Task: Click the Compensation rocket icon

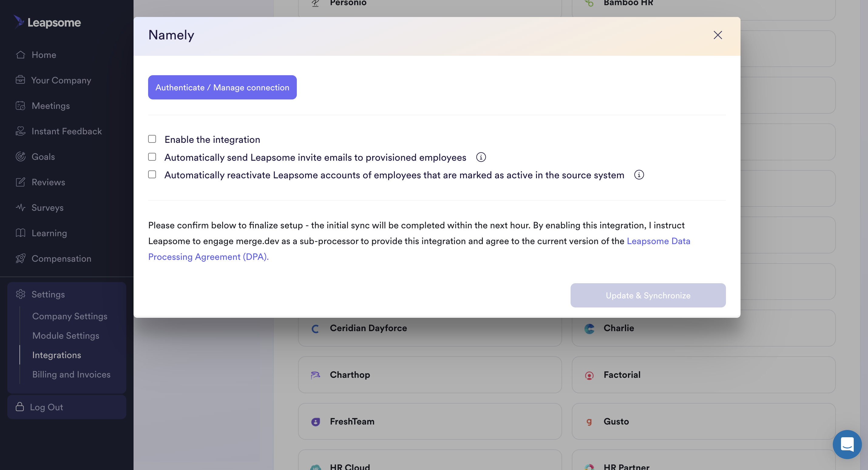Action: click(x=21, y=258)
